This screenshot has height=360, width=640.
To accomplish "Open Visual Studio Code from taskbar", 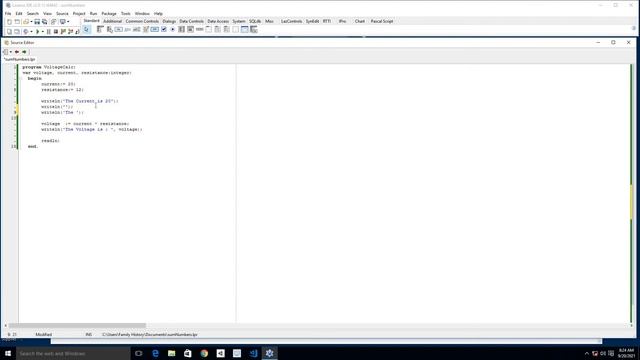I will pos(253,353).
